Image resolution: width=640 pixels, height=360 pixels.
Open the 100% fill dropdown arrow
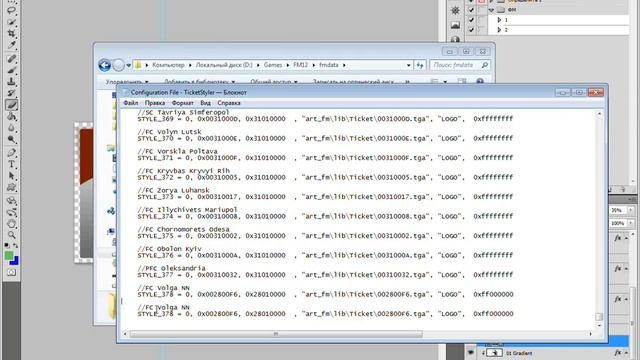click(631, 223)
